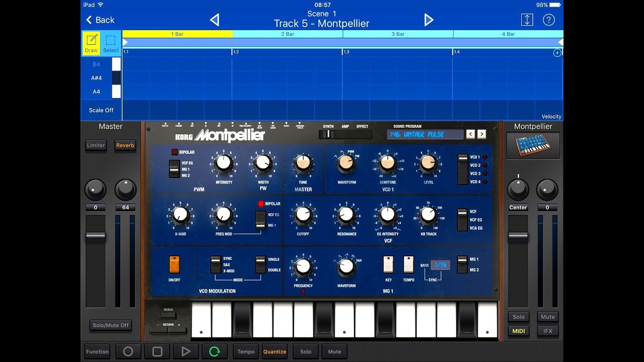
Task: Switch the SYNC / S&X / X-MOD mode selector
Action: [x=215, y=264]
